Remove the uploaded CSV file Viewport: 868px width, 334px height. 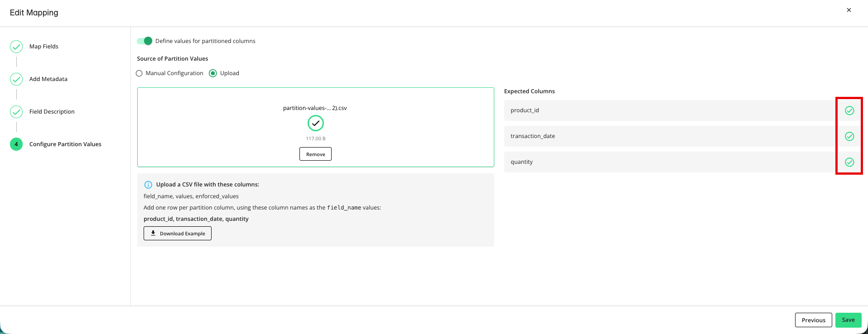315,154
